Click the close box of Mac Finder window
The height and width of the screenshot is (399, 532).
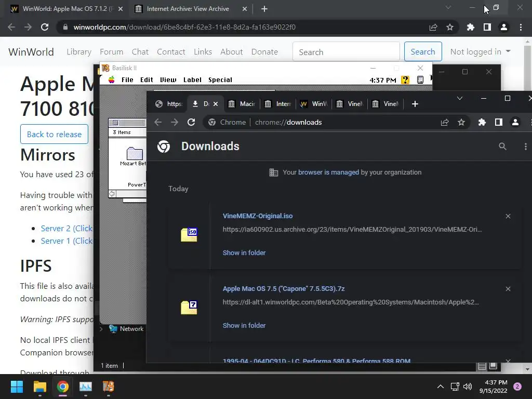pos(115,123)
